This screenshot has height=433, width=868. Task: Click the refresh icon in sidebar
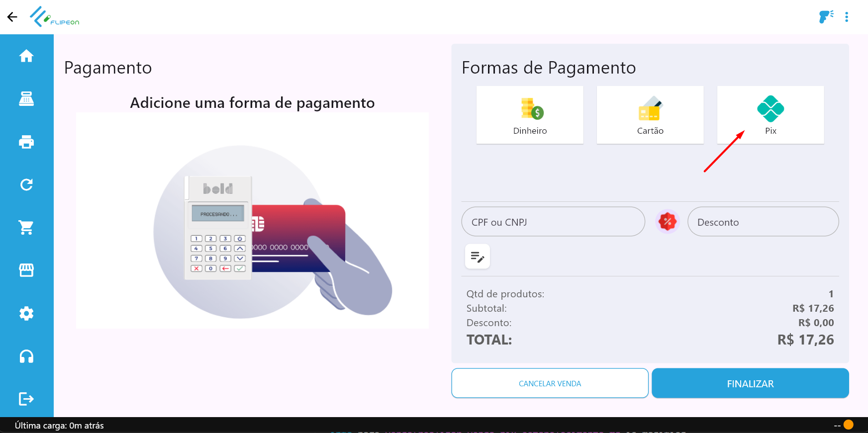click(x=26, y=185)
